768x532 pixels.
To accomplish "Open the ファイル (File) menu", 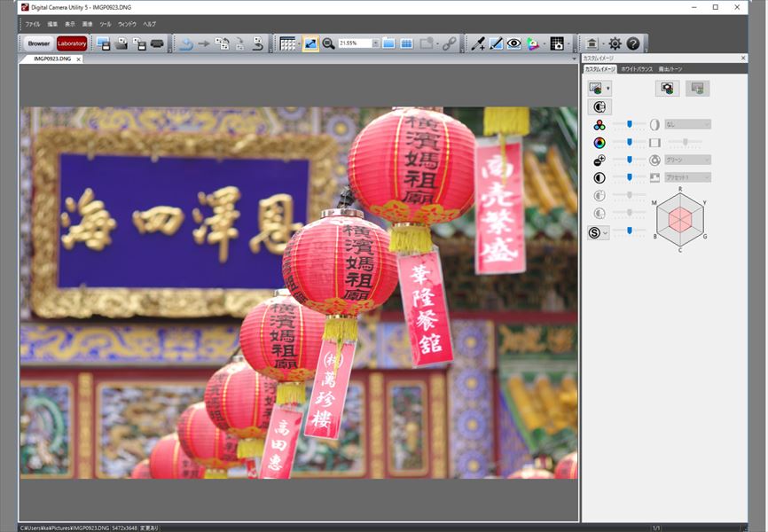I will click(x=32, y=24).
